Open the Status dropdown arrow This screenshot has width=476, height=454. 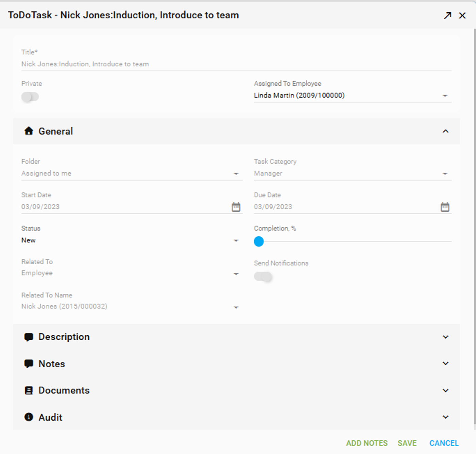click(236, 241)
